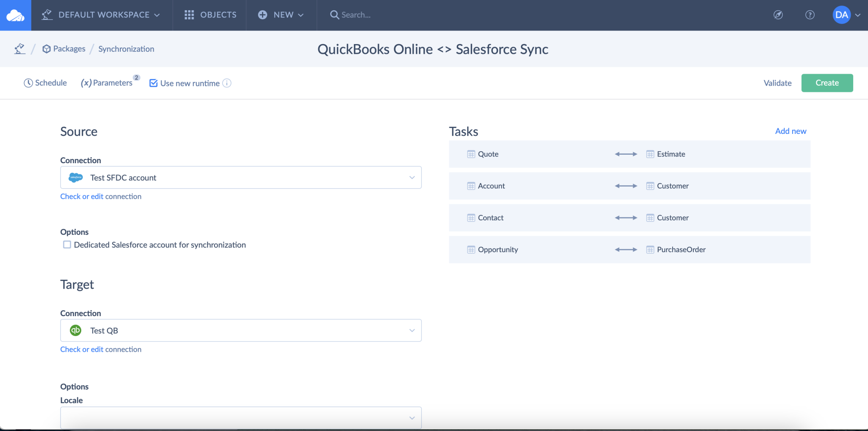Click the Schedule clock icon
Viewport: 868px width, 431px height.
point(28,83)
